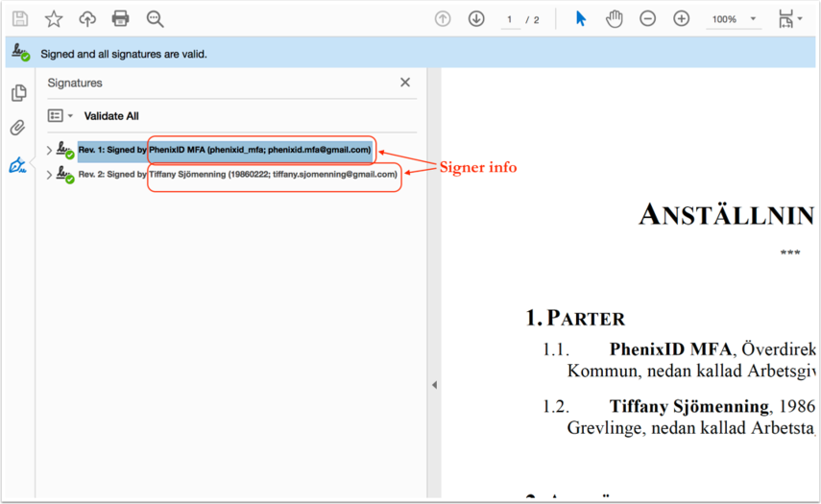Activate the Hand pan tool
The height and width of the screenshot is (504, 821).
click(x=615, y=19)
